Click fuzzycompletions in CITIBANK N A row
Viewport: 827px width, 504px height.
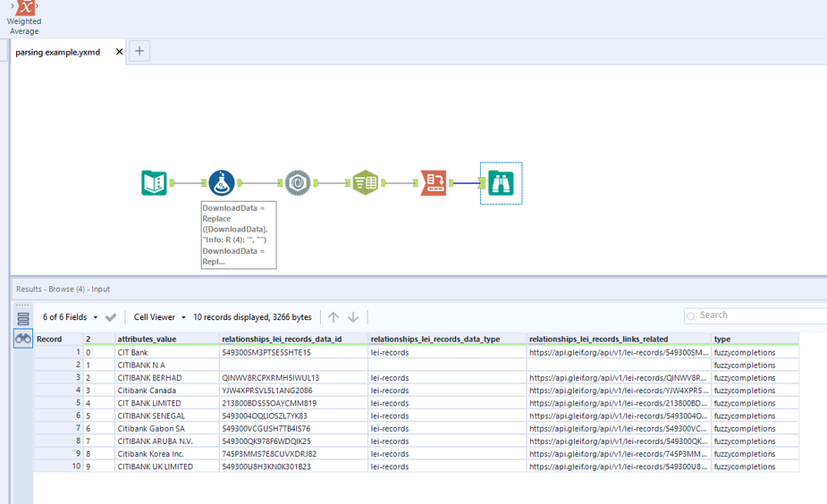(755, 365)
